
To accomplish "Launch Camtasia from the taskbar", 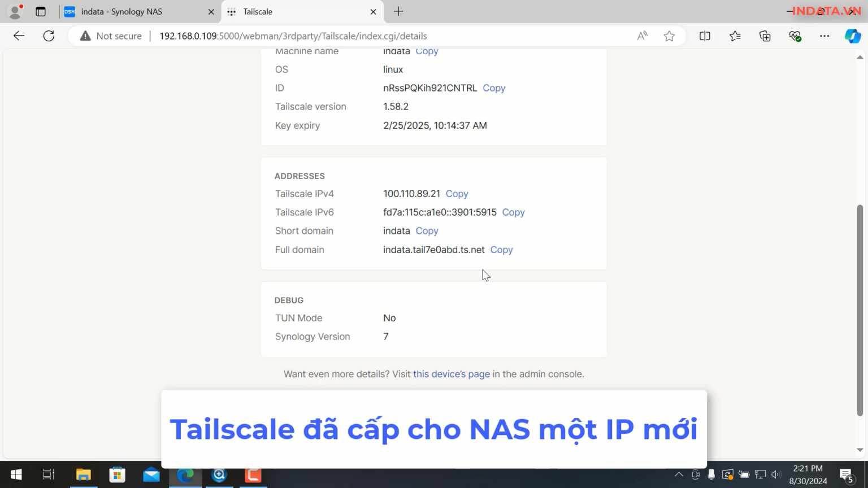I will [x=253, y=474].
